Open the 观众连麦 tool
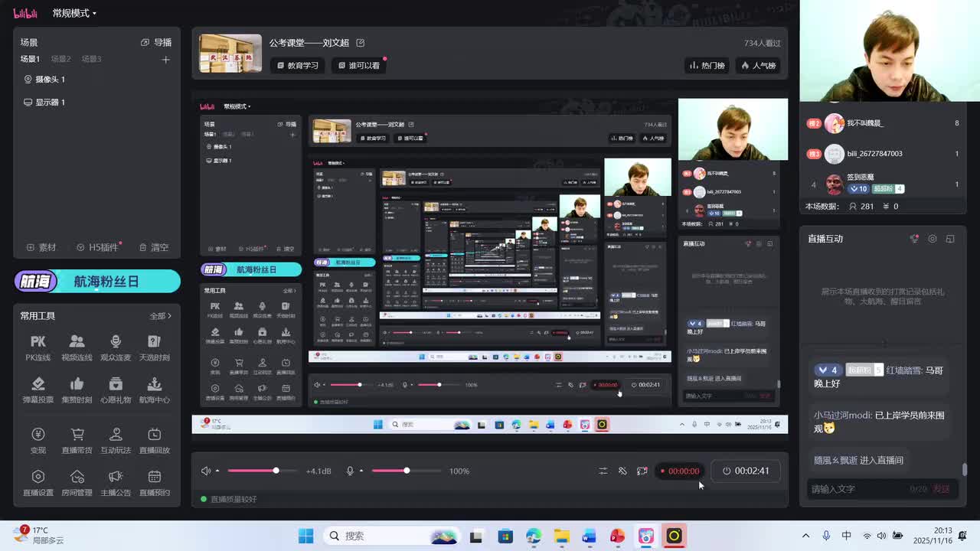Image resolution: width=980 pixels, height=551 pixels. click(116, 347)
